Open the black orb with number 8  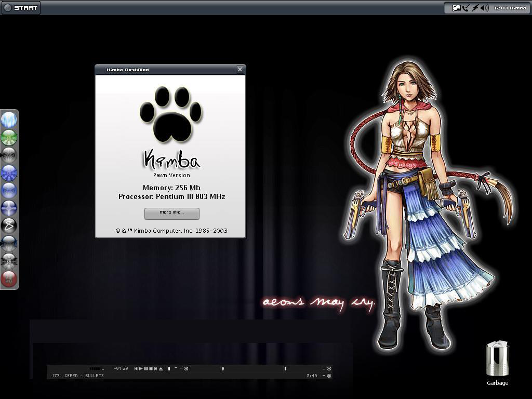9,225
